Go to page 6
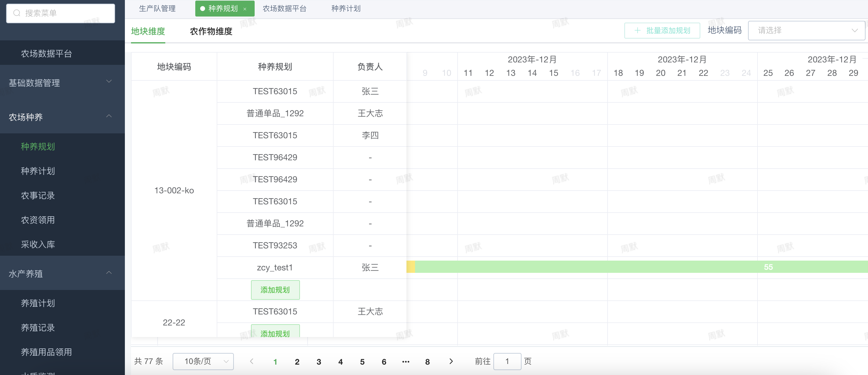Image resolution: width=868 pixels, height=375 pixels. pos(384,362)
